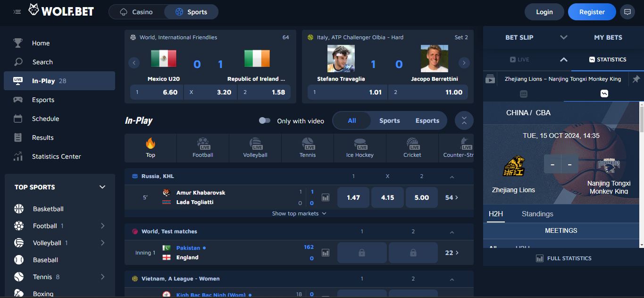This screenshot has height=298, width=644.
Task: Switch to the STATISTICS tab
Action: tap(608, 60)
